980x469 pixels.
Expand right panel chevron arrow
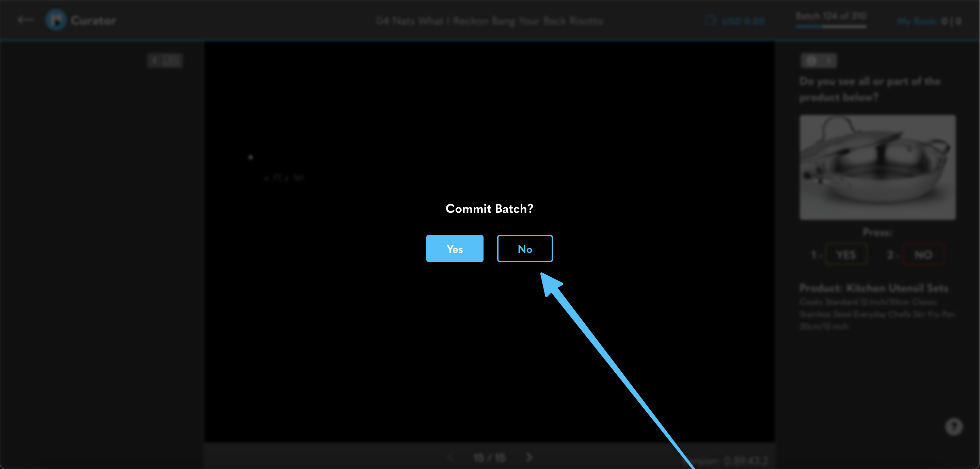pyautogui.click(x=828, y=61)
